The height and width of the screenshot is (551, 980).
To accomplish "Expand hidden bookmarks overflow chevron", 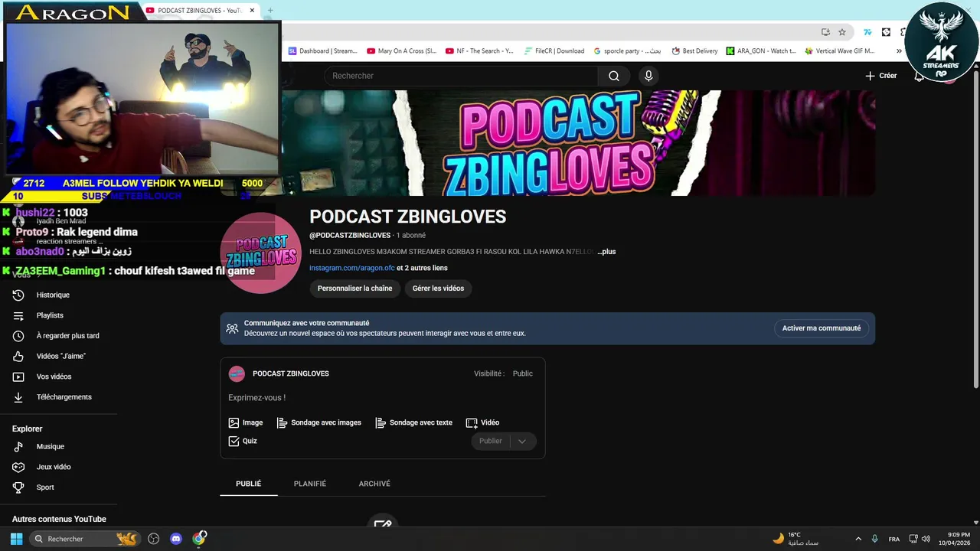I will pyautogui.click(x=899, y=51).
